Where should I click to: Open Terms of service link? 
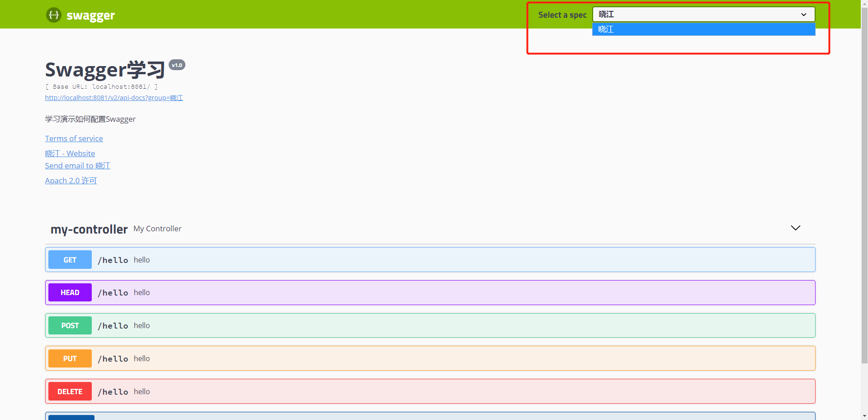tap(74, 138)
